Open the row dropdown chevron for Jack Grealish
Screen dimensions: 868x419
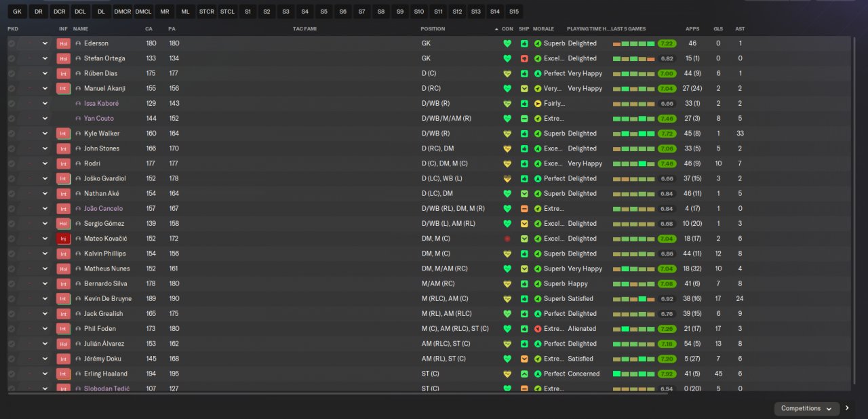coord(45,314)
